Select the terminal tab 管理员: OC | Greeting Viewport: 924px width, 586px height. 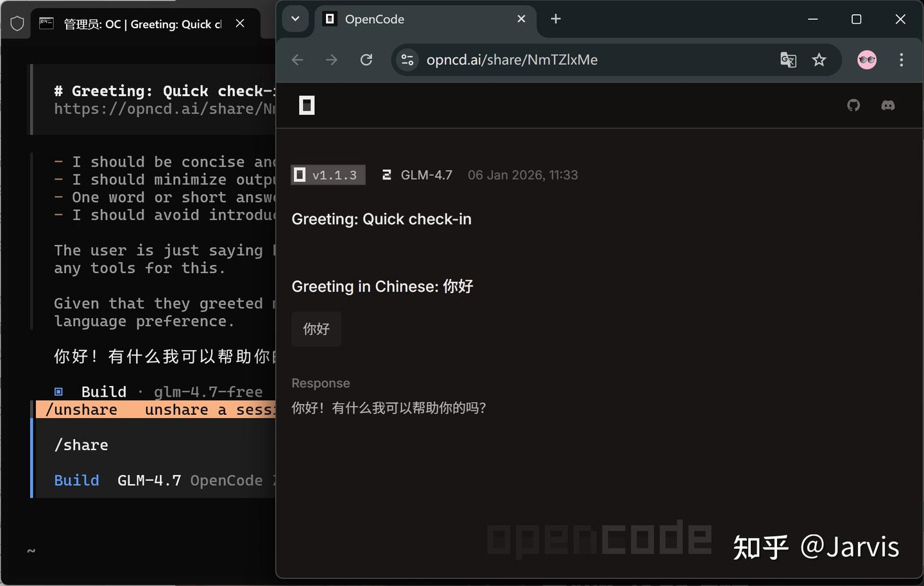pyautogui.click(x=144, y=24)
